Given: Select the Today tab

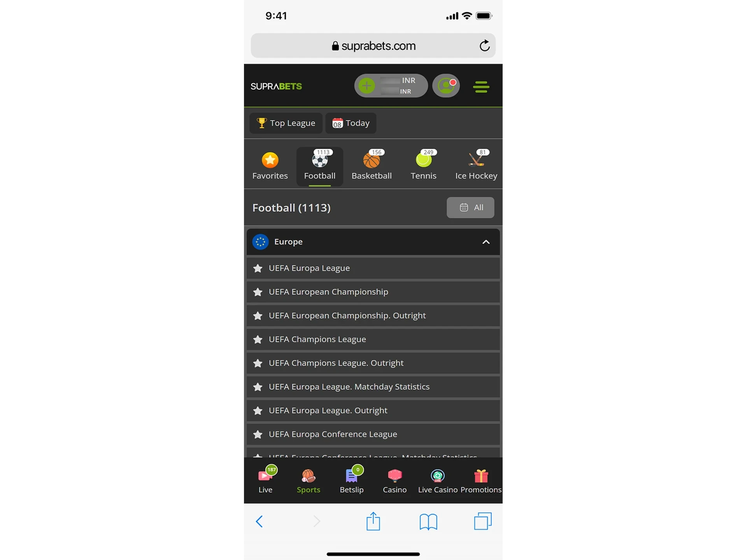Looking at the screenshot, I should [x=351, y=123].
